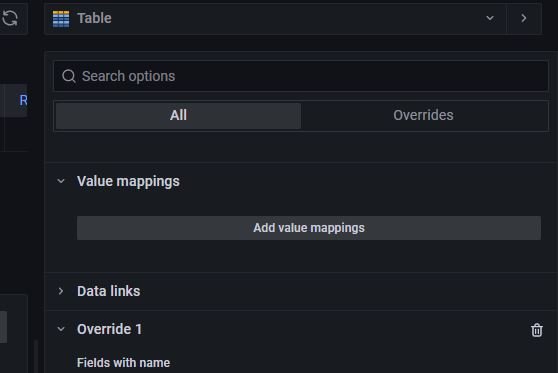Collapse options pane with right arrow

tap(524, 18)
